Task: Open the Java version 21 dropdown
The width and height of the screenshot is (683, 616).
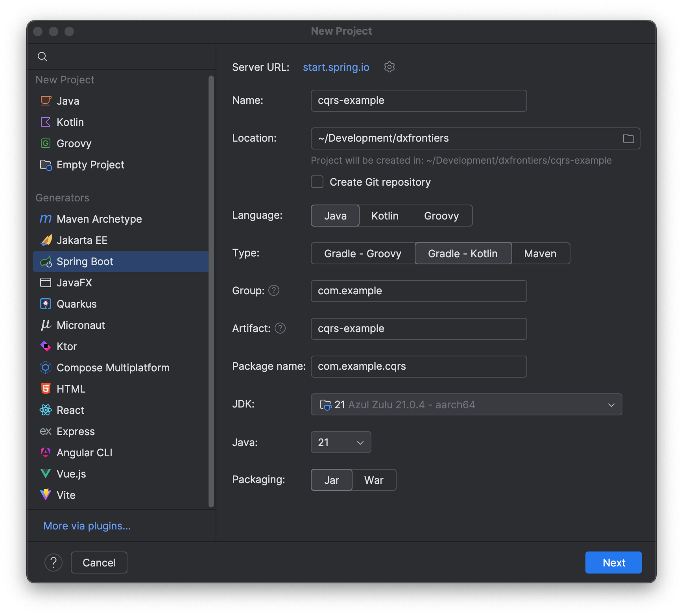Action: click(341, 442)
